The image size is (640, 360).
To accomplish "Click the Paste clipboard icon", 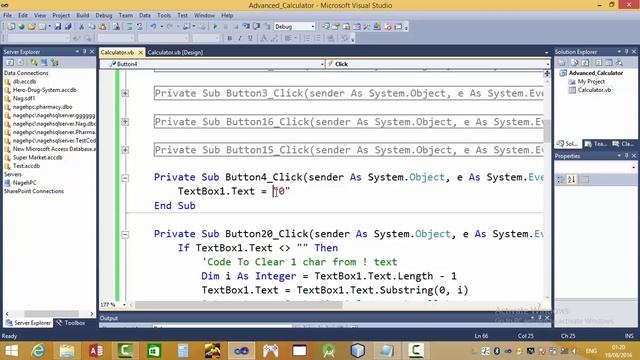I will click(x=102, y=27).
